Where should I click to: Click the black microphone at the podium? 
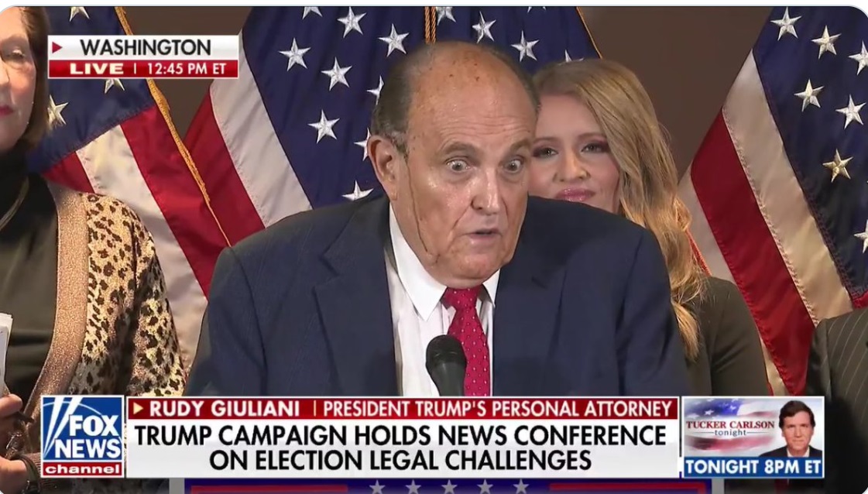pyautogui.click(x=446, y=365)
